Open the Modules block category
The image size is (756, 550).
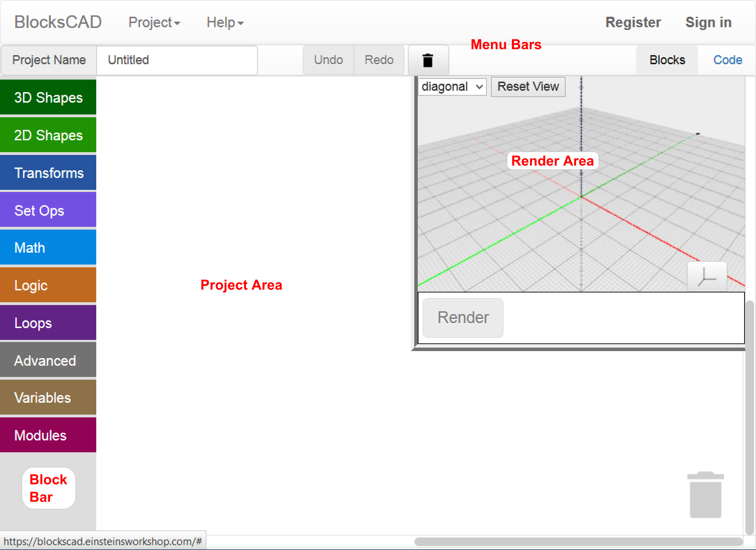48,435
